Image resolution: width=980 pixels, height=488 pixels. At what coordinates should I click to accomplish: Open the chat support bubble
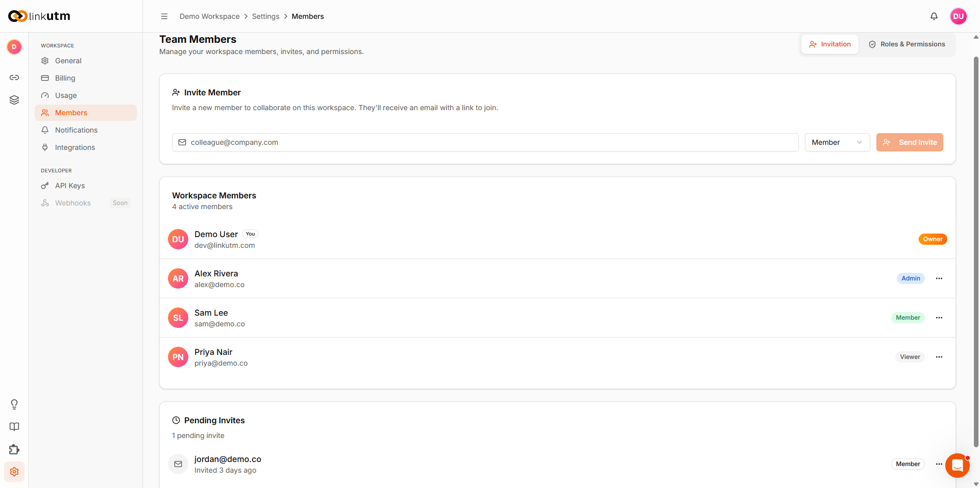point(958,466)
